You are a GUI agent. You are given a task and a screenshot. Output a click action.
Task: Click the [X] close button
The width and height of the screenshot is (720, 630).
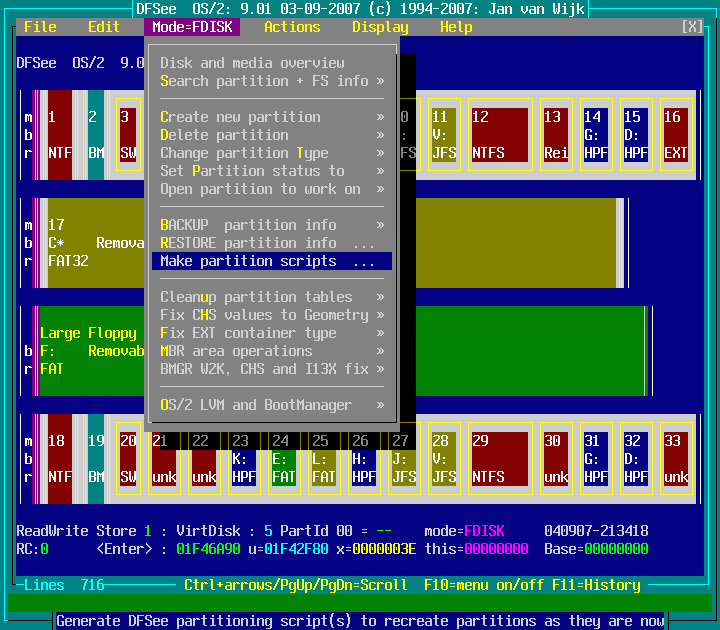click(692, 27)
